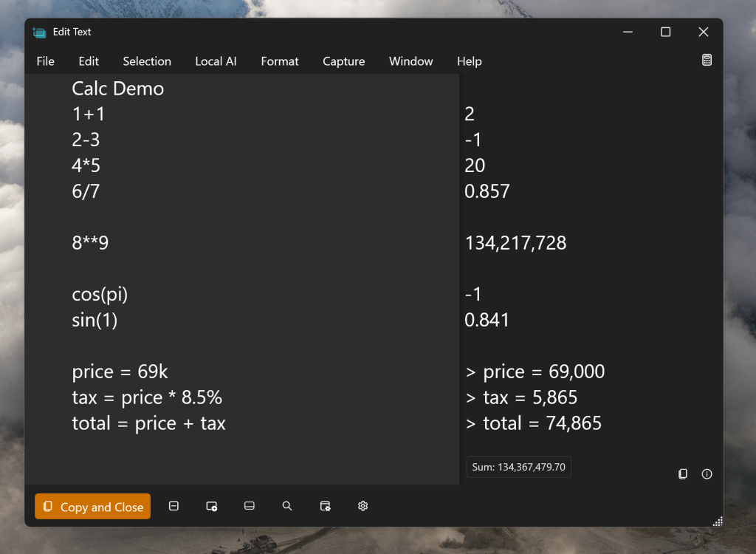Click the single-line mode icon in bottom toolbar
This screenshot has width=756, height=554.
pos(173,506)
